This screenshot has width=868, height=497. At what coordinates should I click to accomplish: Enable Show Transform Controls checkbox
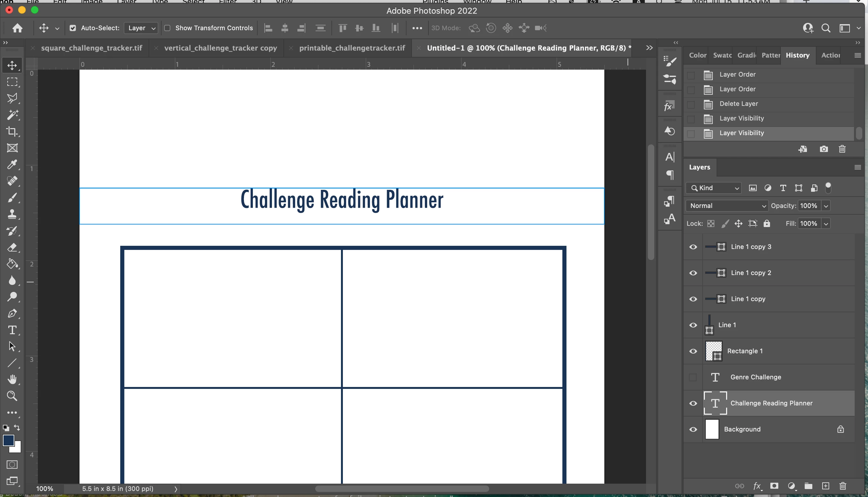167,28
